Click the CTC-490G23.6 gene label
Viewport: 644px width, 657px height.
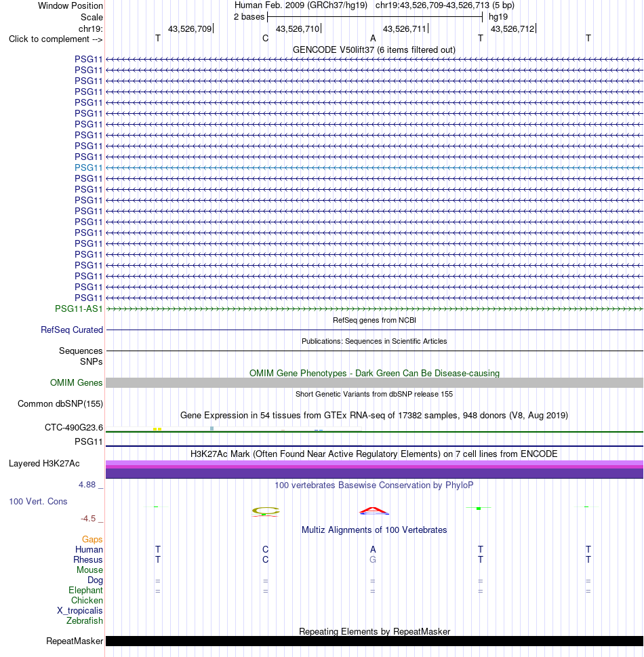point(74,427)
